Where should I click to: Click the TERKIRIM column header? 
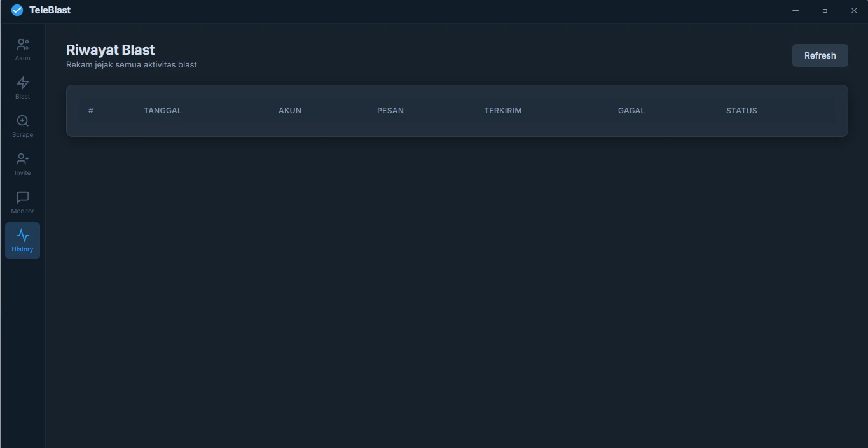click(x=503, y=111)
